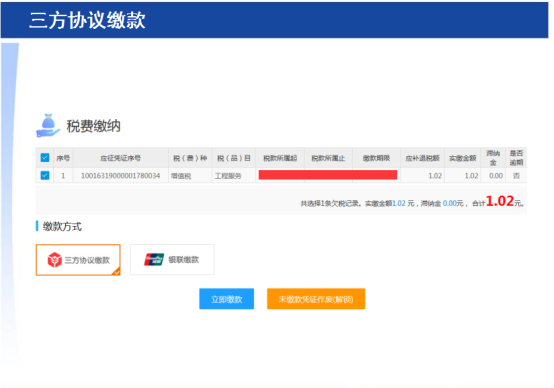Select 三方协议缴款 payment method
Image resolution: width=554 pixels, height=388 pixels.
78,260
